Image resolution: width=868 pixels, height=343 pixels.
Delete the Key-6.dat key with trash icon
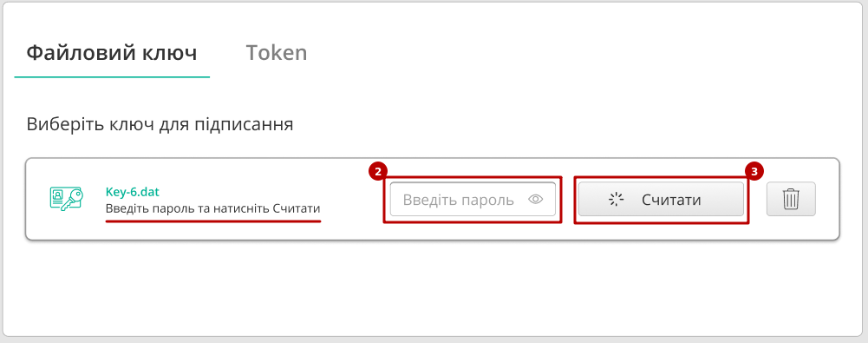[791, 199]
